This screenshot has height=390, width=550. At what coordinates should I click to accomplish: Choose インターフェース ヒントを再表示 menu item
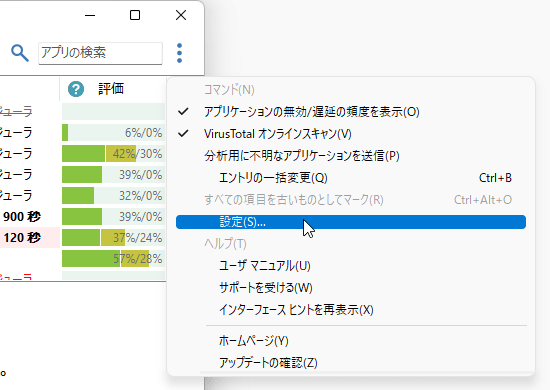click(351, 310)
